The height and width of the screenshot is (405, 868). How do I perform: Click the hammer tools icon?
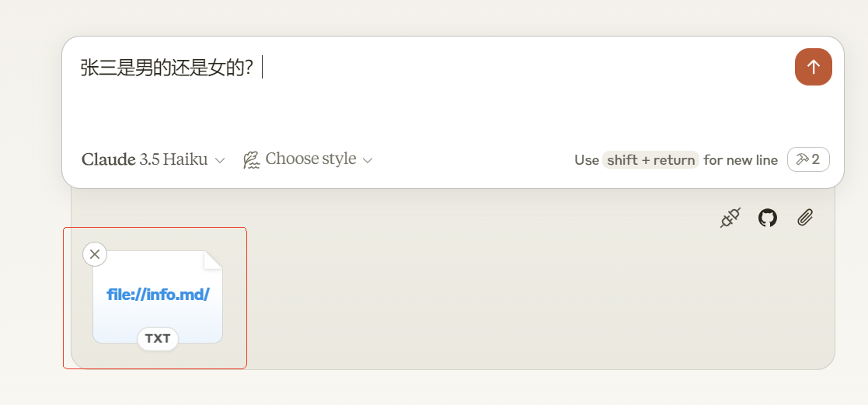(803, 159)
